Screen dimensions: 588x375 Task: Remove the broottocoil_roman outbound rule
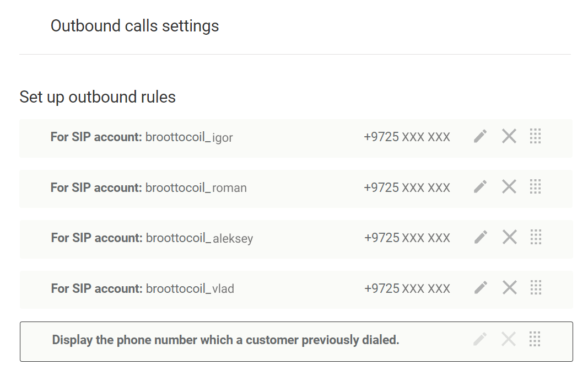pyautogui.click(x=509, y=187)
